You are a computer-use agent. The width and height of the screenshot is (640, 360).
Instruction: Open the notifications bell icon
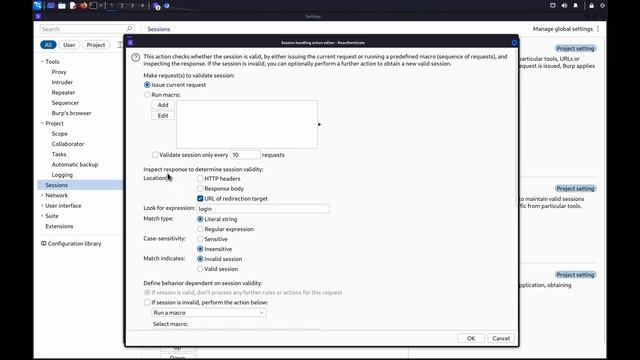576,5
